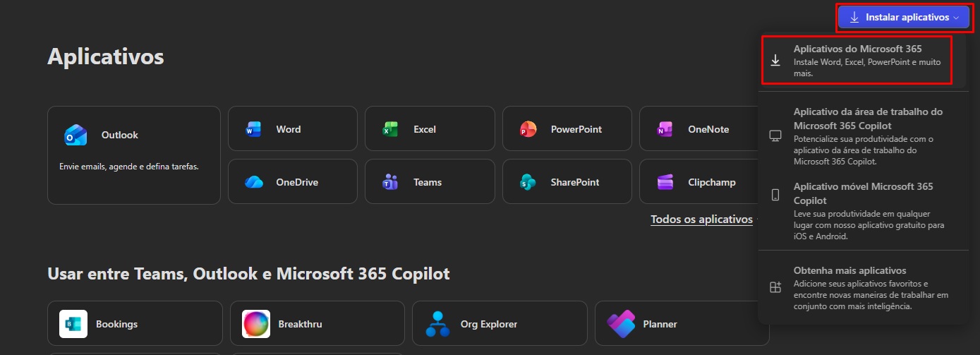
Task: Open the Clipchamp app icon
Action: pos(665,182)
